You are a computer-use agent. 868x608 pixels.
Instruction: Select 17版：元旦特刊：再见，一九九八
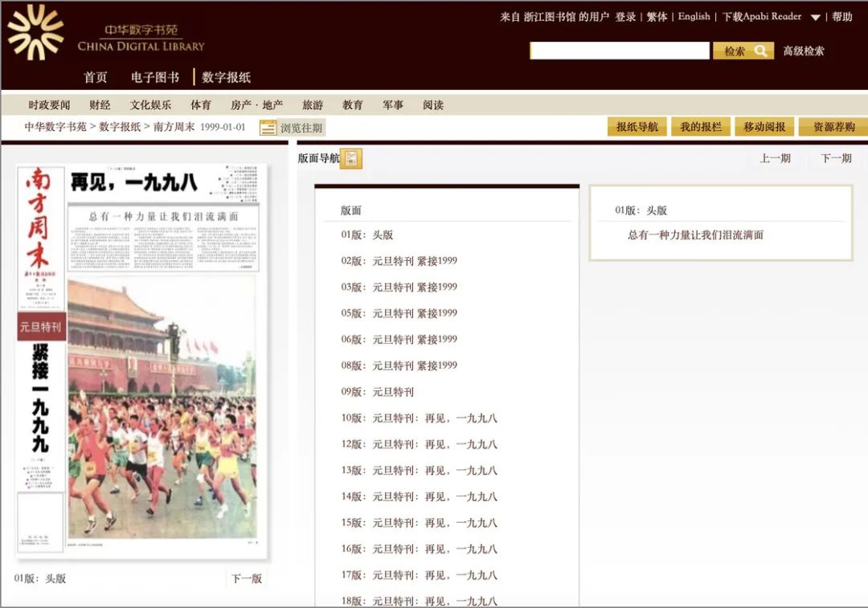419,575
